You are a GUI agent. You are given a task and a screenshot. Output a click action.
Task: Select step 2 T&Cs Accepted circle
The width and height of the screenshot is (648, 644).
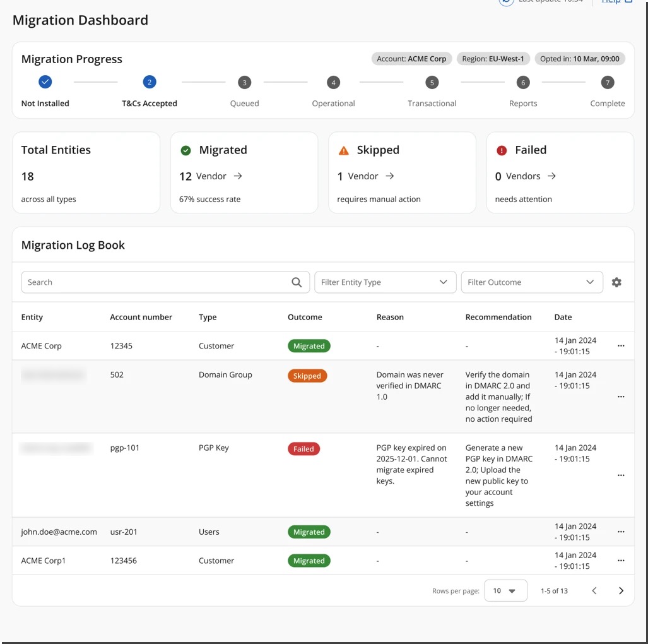[150, 82]
